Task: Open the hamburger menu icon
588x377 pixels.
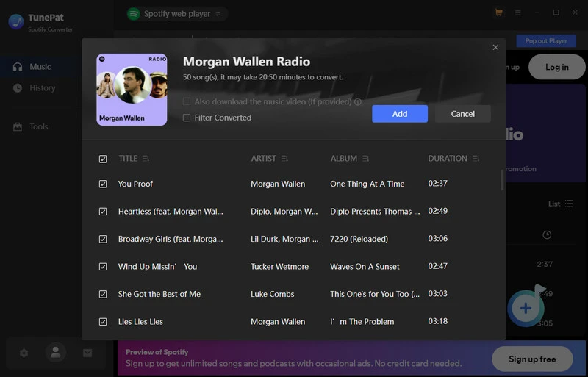Action: point(518,12)
